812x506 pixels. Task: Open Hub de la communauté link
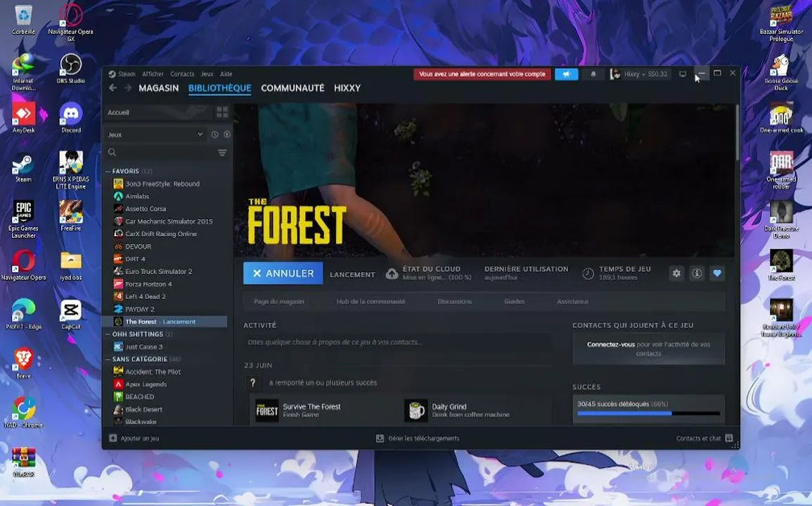(370, 301)
